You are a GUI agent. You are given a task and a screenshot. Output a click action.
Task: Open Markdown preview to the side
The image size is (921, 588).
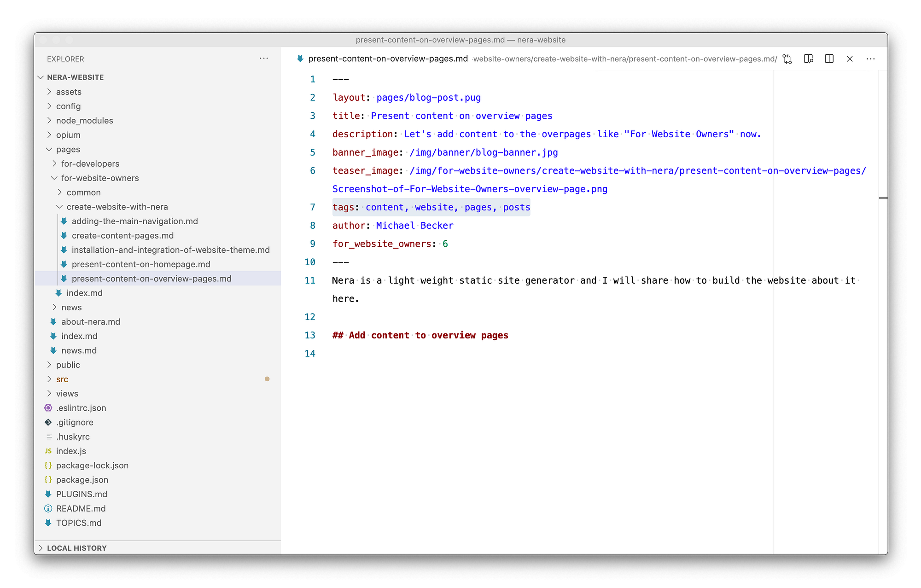tap(808, 59)
